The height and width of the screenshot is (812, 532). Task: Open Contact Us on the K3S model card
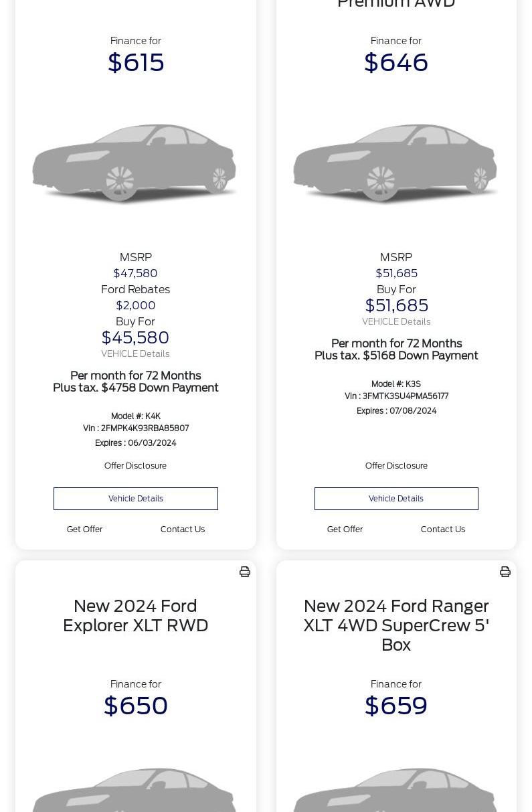(x=443, y=530)
